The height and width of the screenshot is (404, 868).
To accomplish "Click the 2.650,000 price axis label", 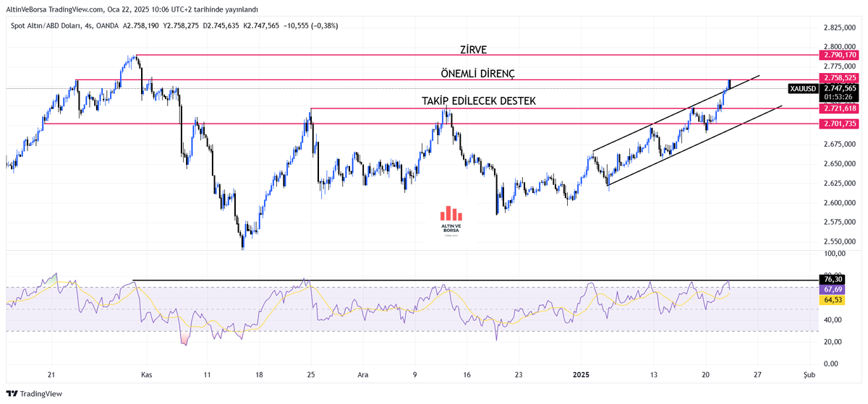I will 840,164.
